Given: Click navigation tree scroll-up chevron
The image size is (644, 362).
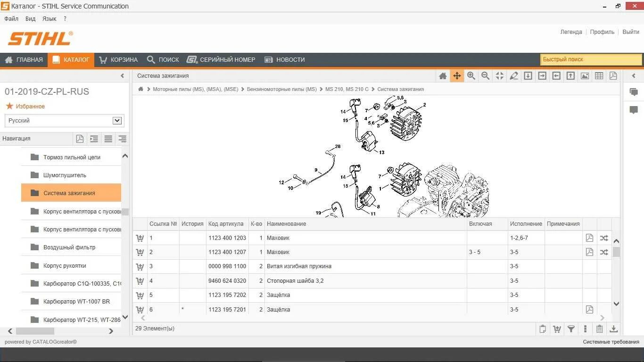Looking at the screenshot, I should 125,156.
